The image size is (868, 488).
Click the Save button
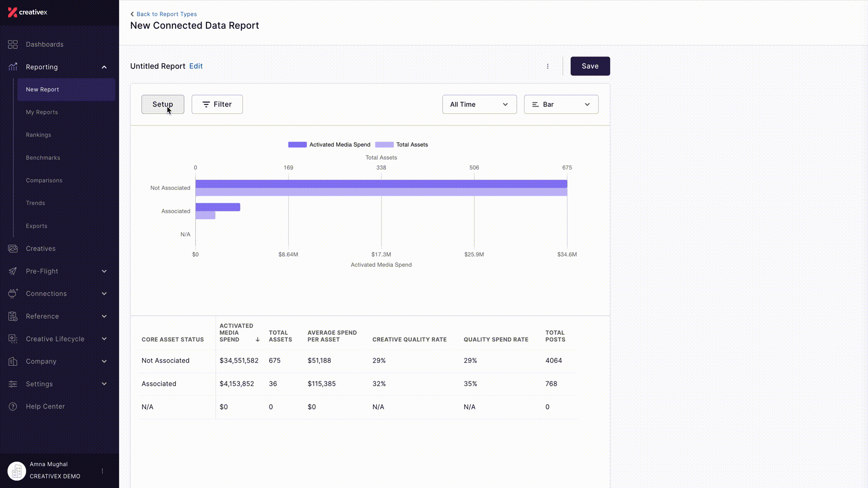pos(590,66)
